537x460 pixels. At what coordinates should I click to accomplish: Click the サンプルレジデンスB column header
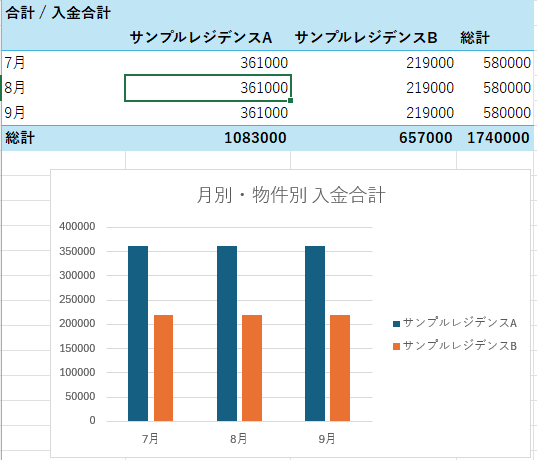coord(366,38)
